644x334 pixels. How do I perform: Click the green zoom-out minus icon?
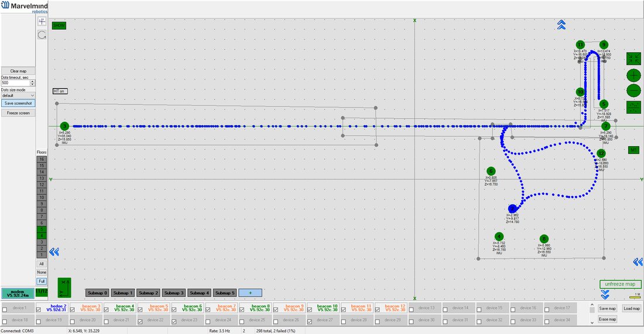coord(633,91)
